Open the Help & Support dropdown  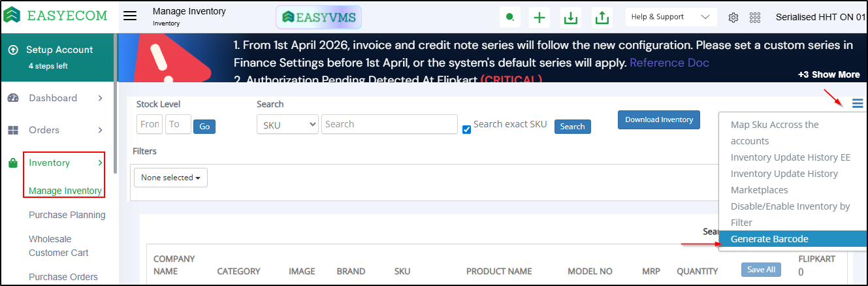click(x=671, y=17)
